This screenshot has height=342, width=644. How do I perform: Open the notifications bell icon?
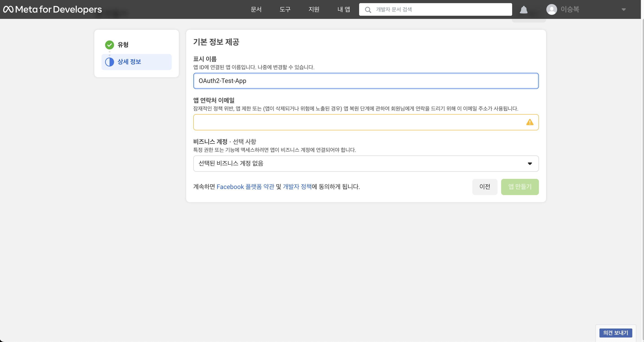(x=523, y=10)
